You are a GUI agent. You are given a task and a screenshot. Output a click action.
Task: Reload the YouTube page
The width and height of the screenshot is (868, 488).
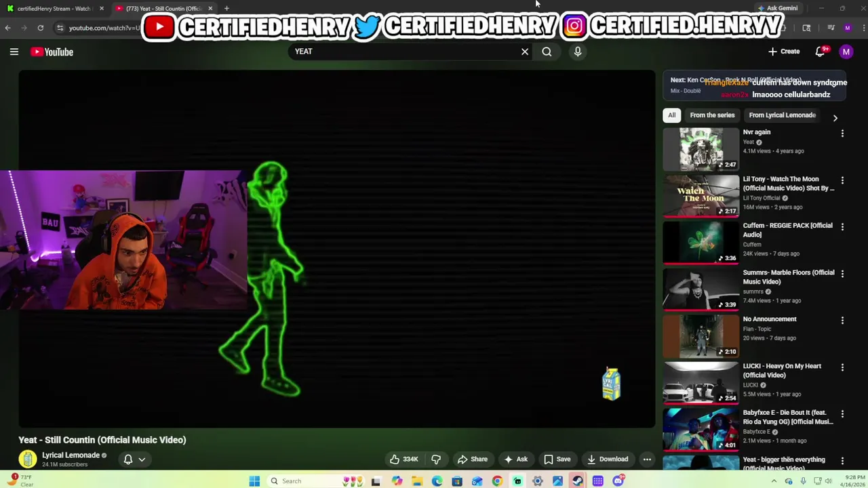(41, 28)
